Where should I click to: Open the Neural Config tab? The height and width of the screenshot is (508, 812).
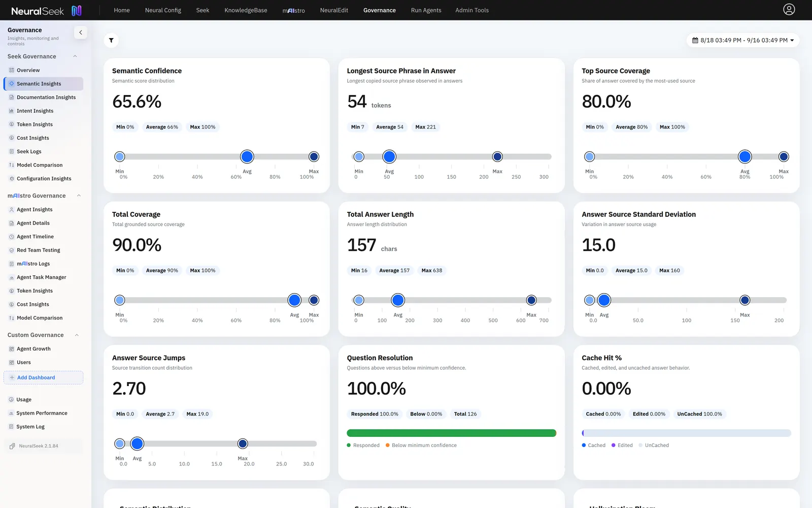pyautogui.click(x=163, y=10)
